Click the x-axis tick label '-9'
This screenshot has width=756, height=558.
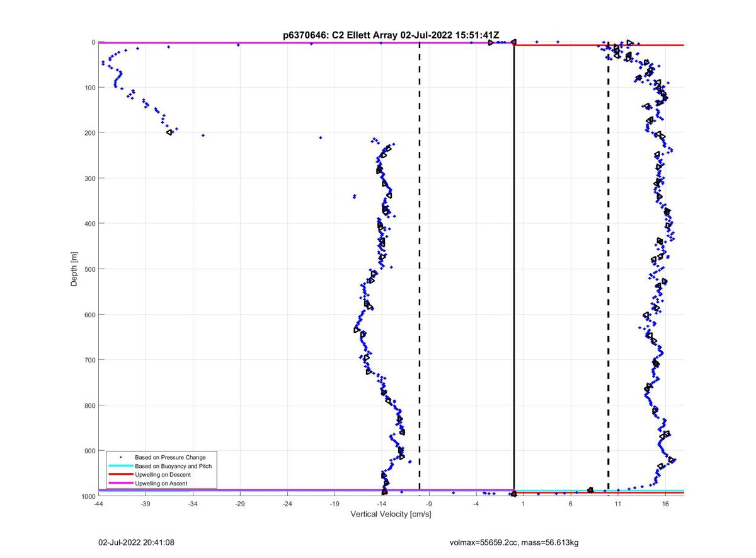(429, 504)
